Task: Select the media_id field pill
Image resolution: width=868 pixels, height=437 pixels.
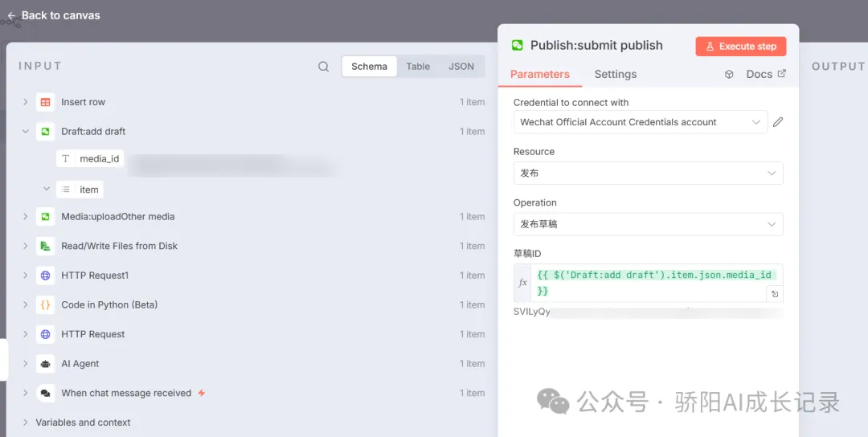Action: [90, 159]
